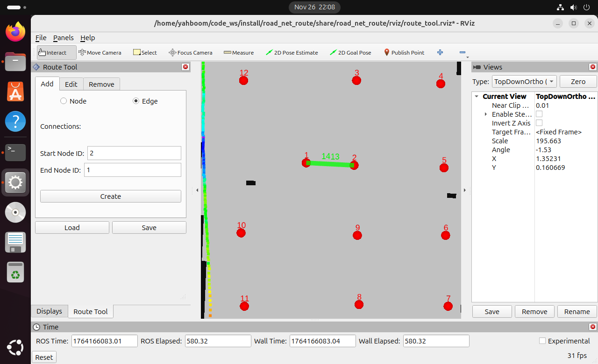Open Firefox from the Ubuntu dock
This screenshot has width=598, height=364.
(15, 32)
